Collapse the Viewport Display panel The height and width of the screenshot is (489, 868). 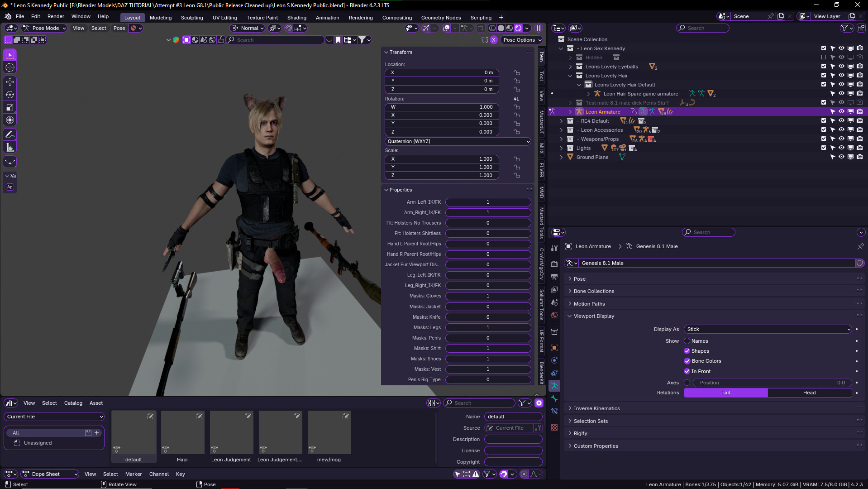click(x=594, y=316)
